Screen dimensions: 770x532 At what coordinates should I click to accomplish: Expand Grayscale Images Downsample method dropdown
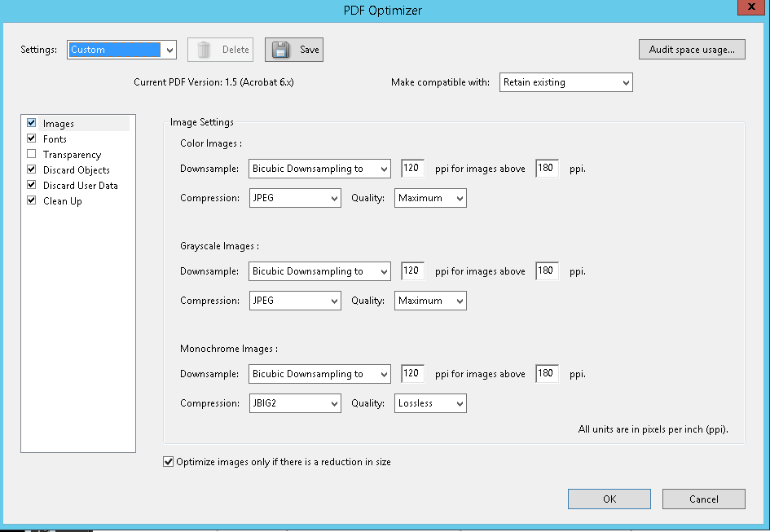click(x=319, y=271)
